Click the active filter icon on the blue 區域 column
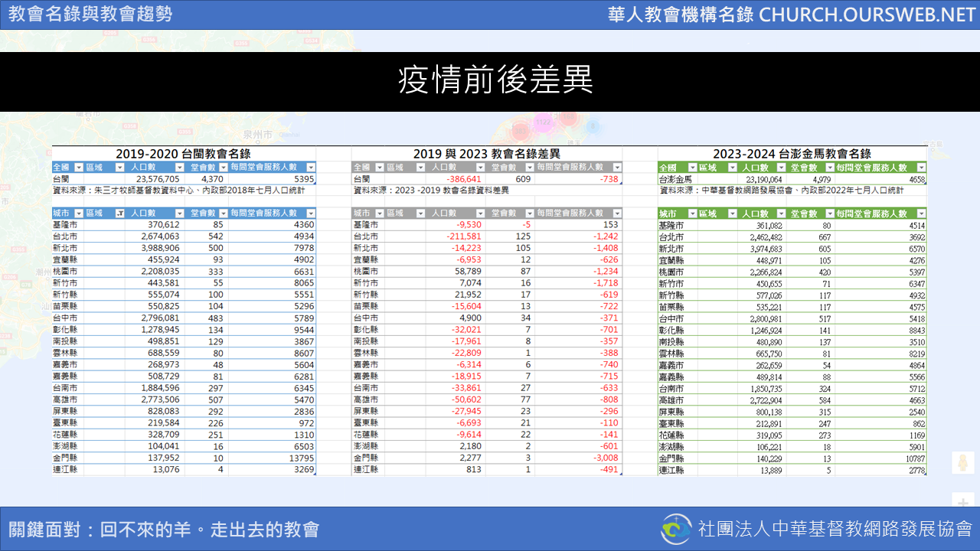Screen dimensions: 980x551 pos(119,214)
